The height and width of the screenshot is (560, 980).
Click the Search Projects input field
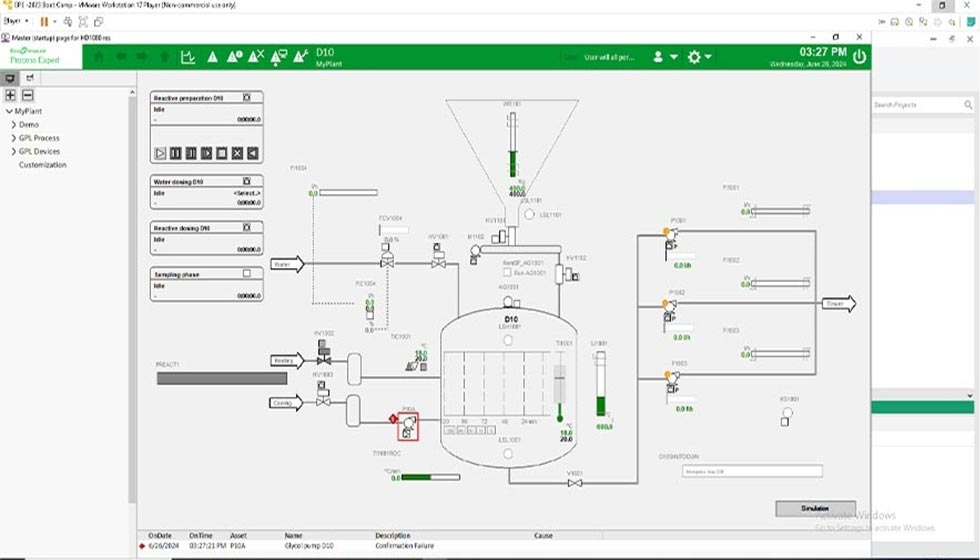pyautogui.click(x=915, y=105)
